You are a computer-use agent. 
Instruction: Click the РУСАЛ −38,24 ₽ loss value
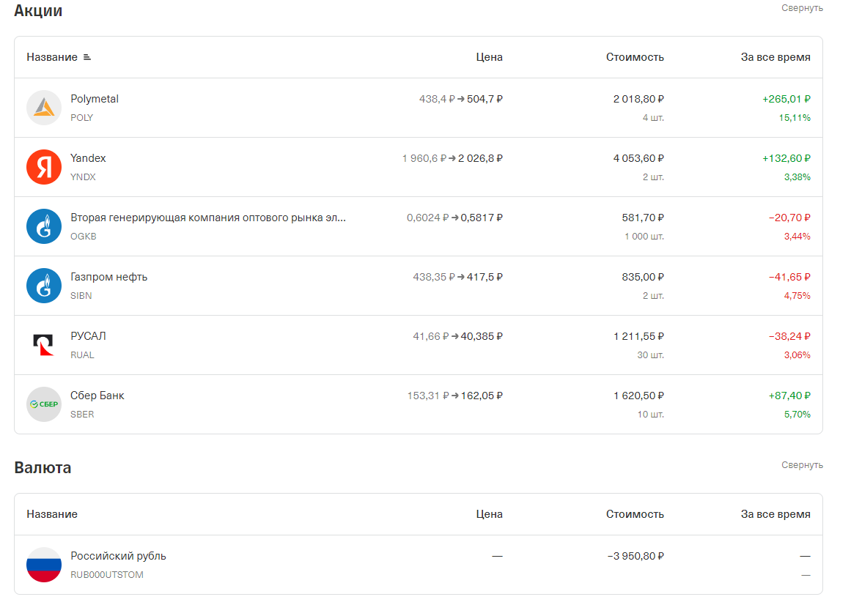click(789, 336)
